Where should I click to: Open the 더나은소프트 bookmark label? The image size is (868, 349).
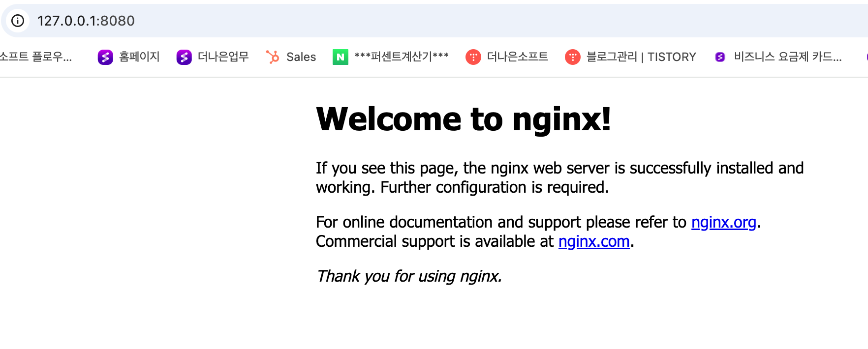517,57
